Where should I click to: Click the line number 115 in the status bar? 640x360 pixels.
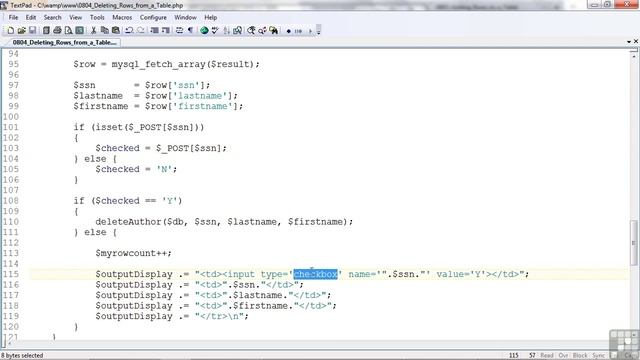[513, 356]
